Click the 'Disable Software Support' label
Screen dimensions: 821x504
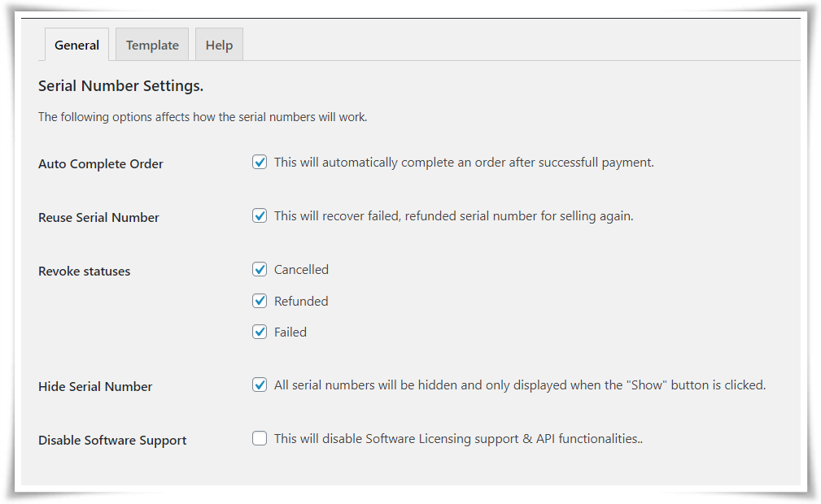pos(112,440)
